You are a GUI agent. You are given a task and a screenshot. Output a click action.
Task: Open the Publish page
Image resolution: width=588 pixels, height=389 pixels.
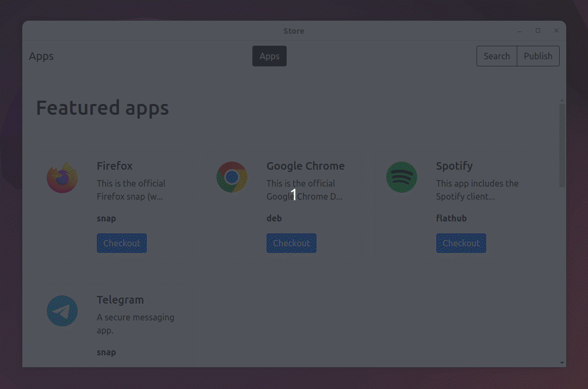[538, 56]
